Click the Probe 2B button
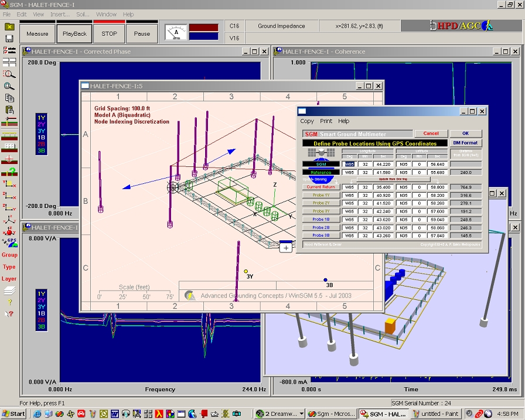 coord(321,227)
